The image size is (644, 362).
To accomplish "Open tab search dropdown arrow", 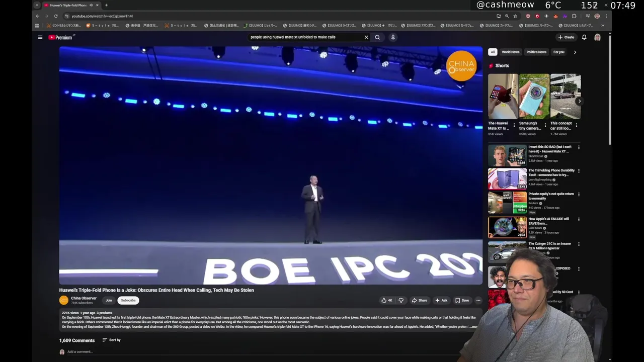I will pos(37,5).
